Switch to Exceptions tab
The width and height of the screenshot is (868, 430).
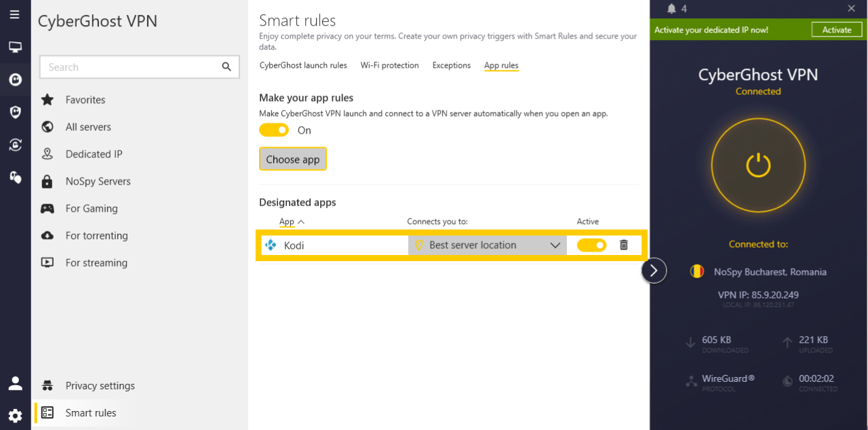[x=451, y=65]
